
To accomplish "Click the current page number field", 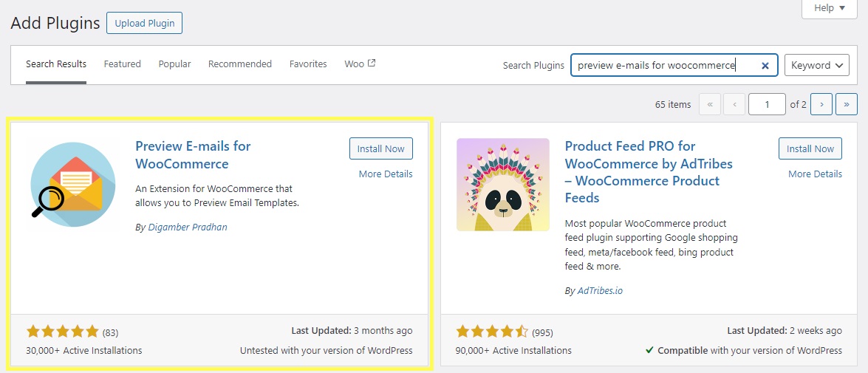I will point(767,104).
